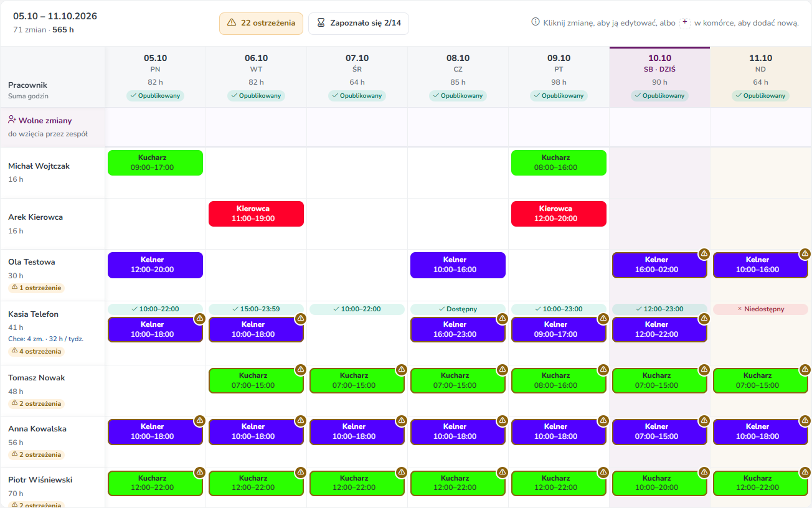Select Ola Testowa's Kelner 10:00–16:00 Thursday shift
The width and height of the screenshot is (812, 508).
(458, 265)
